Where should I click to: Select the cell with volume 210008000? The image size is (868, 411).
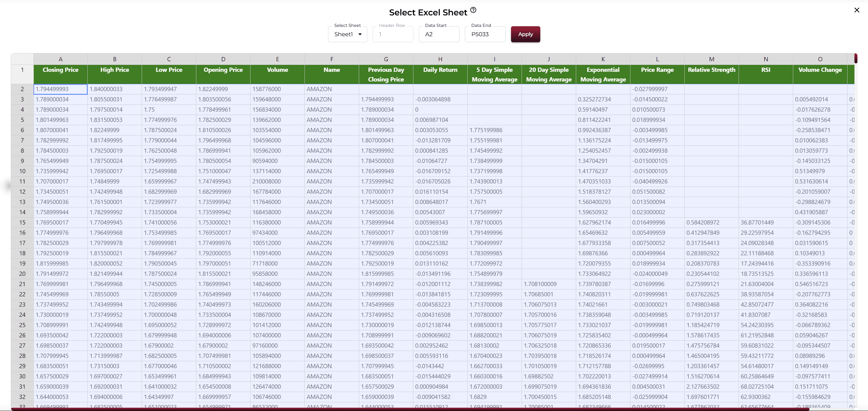(278, 181)
